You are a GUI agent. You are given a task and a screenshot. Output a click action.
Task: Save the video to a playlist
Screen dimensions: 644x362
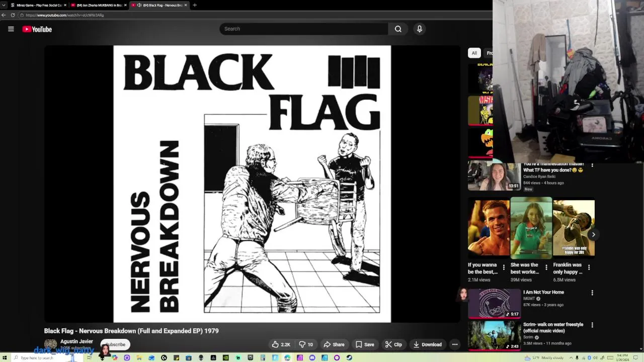point(365,344)
